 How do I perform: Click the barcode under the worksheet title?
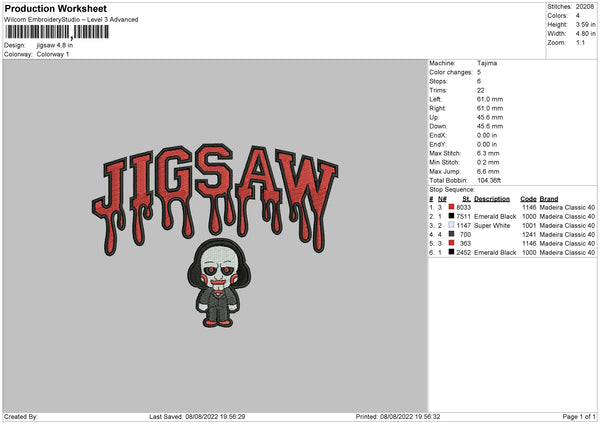point(57,32)
